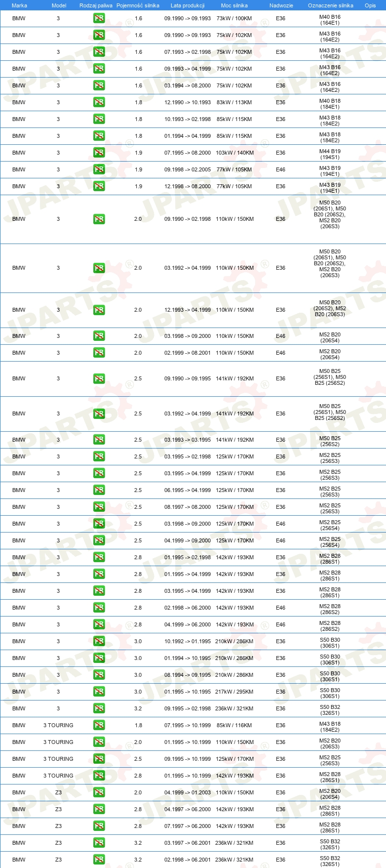Click engine code M44 B19 (194S1)
The image size is (386, 868).
pos(330,154)
